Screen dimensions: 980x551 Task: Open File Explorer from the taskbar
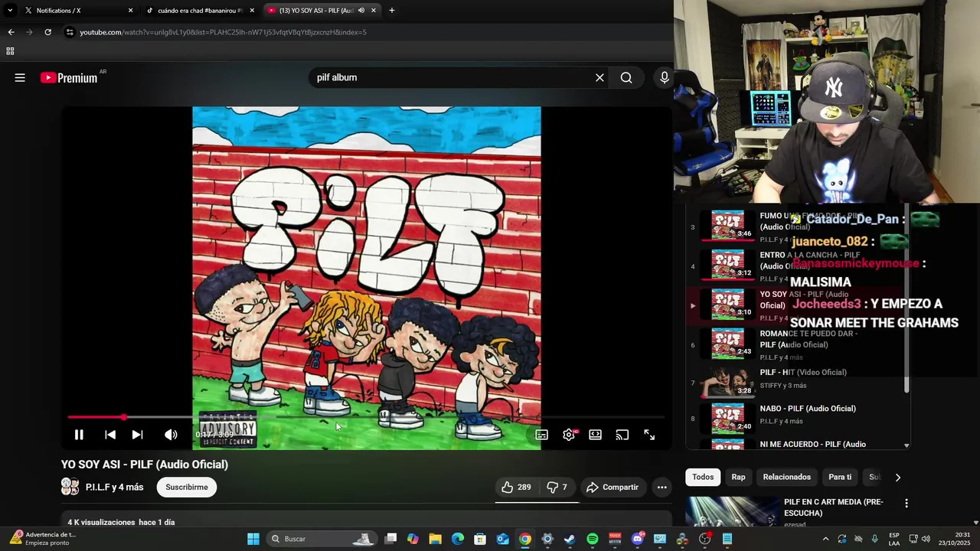click(435, 539)
